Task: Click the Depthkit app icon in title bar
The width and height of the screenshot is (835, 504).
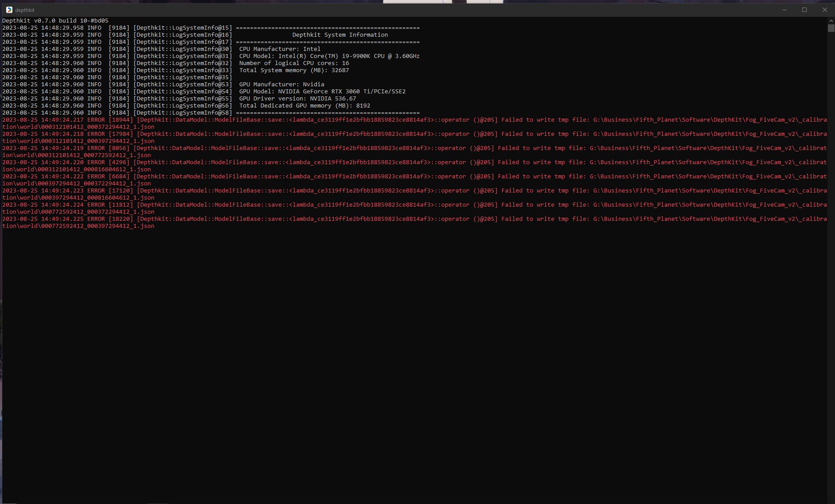Action: [x=9, y=10]
